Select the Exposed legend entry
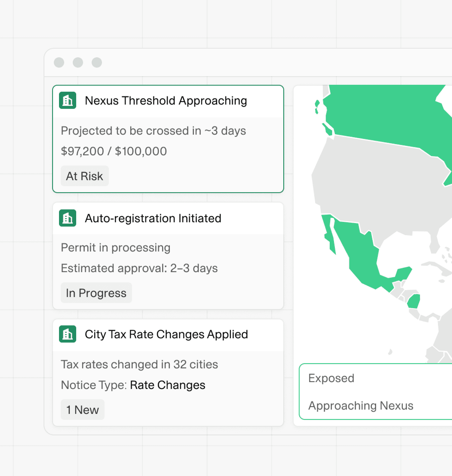 point(331,378)
